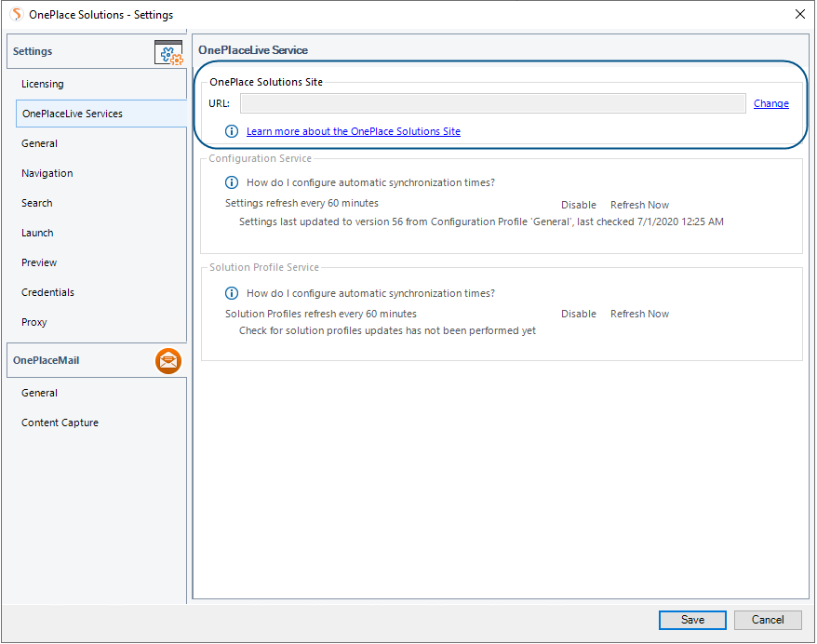This screenshot has width=817, height=644.
Task: Click into the URL input field
Action: (493, 103)
